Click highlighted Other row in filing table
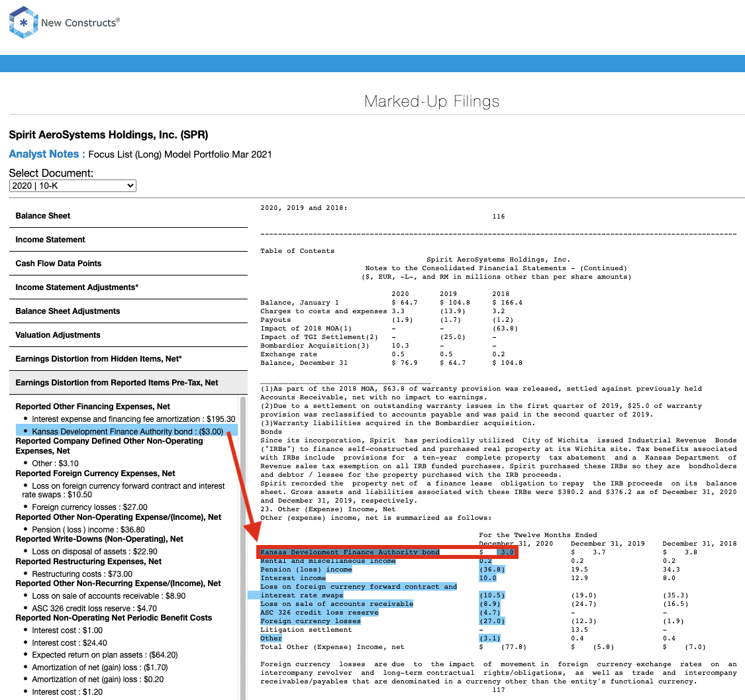745x700 pixels. pos(271,638)
